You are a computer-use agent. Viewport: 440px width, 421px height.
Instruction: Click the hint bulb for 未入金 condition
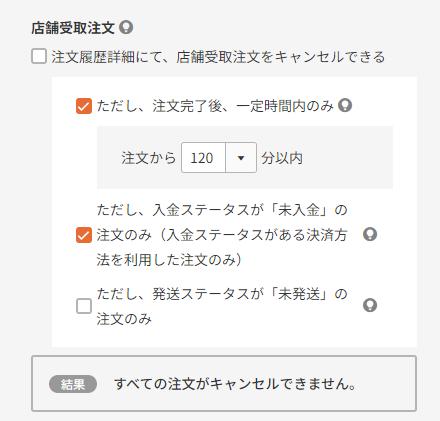click(x=370, y=234)
